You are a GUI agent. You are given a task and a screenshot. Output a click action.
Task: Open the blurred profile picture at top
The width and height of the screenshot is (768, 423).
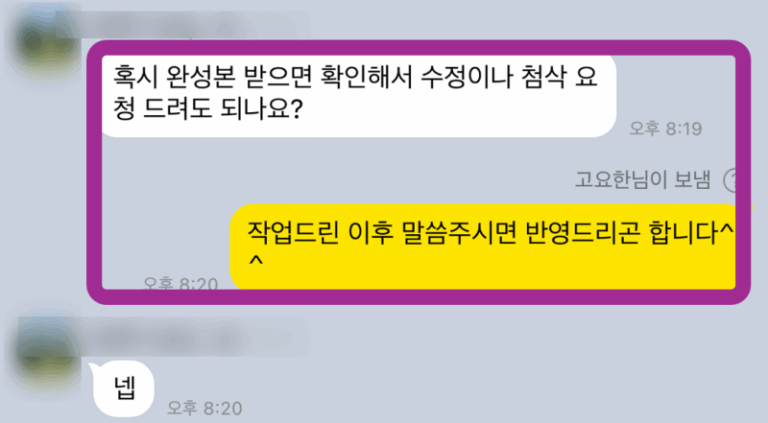click(45, 41)
